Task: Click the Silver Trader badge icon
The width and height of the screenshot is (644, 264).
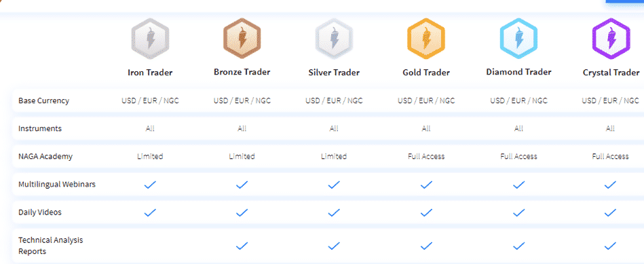Action: [x=334, y=39]
